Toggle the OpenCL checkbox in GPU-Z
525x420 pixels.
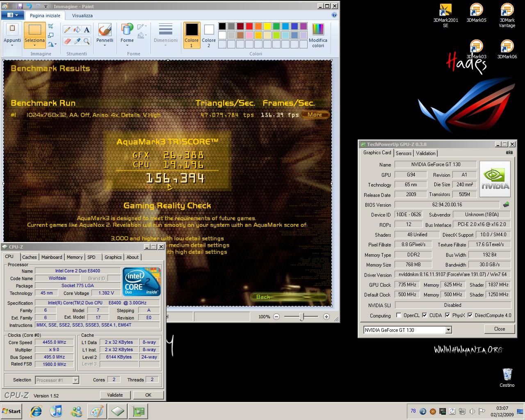[399, 315]
